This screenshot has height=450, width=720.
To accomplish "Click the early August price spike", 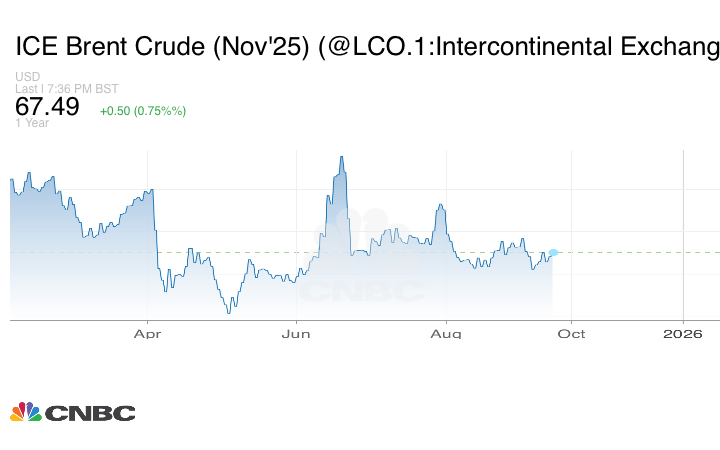I will pyautogui.click(x=439, y=206).
